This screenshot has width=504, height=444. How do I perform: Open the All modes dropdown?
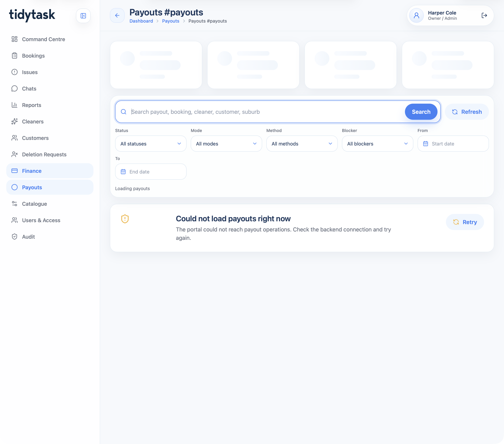pyautogui.click(x=226, y=144)
